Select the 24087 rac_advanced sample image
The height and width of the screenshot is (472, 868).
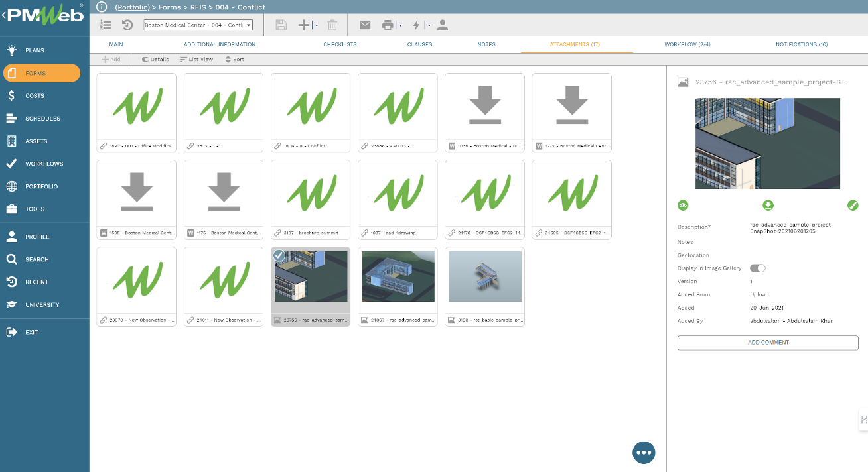398,287
